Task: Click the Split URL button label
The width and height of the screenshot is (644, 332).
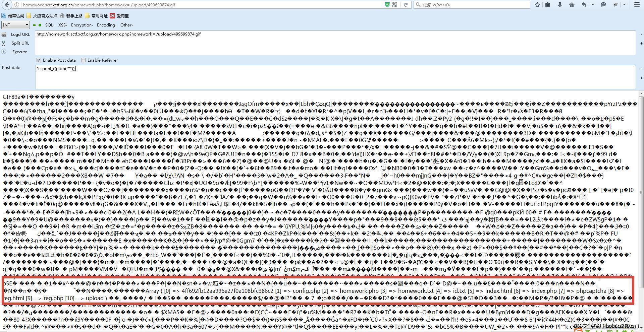Action: pos(20,43)
